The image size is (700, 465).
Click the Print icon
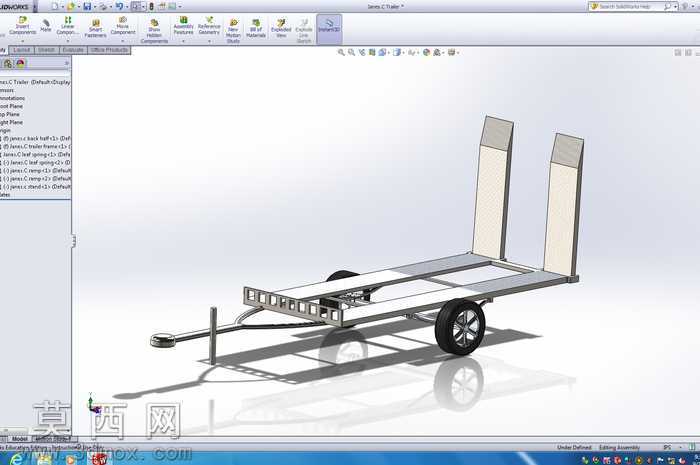tap(104, 6)
